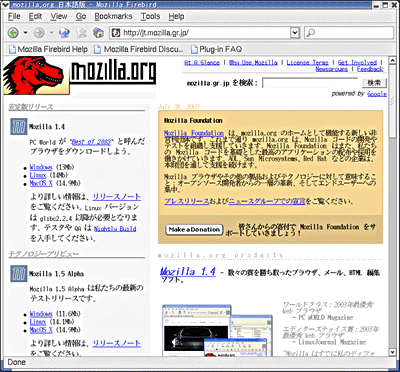
Task: Click the Make a Donation button
Action: click(194, 230)
